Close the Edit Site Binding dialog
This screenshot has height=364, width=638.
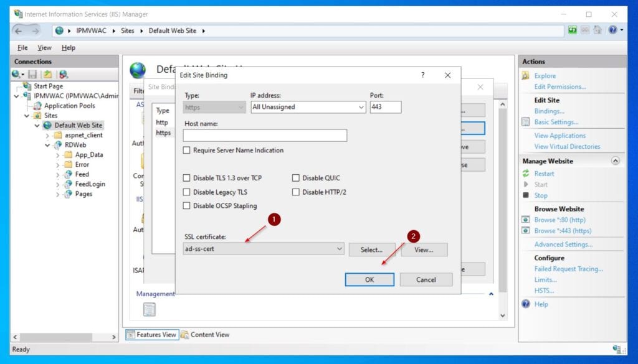[447, 75]
